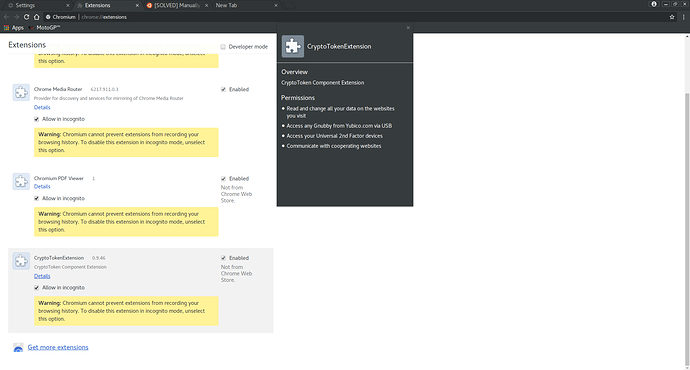This screenshot has width=690, height=370.
Task: Open the MotoGP bookmark
Action: click(x=44, y=28)
